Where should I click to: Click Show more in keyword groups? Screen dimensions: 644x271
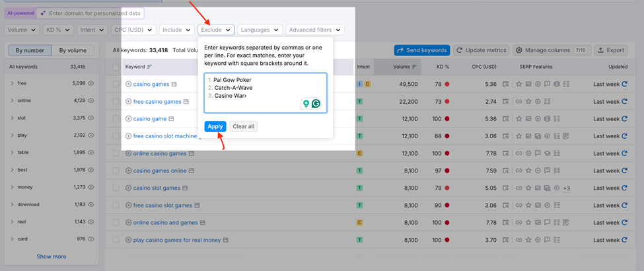[52, 256]
